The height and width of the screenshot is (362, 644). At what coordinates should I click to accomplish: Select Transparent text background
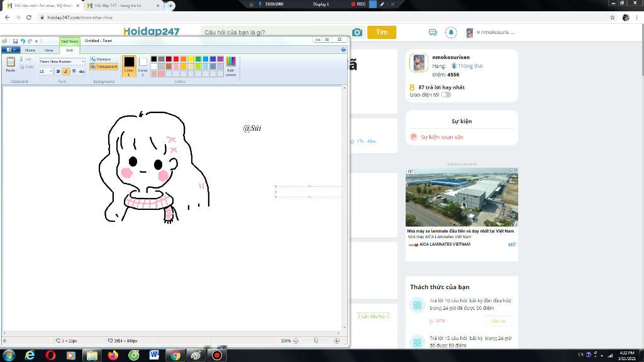104,67
